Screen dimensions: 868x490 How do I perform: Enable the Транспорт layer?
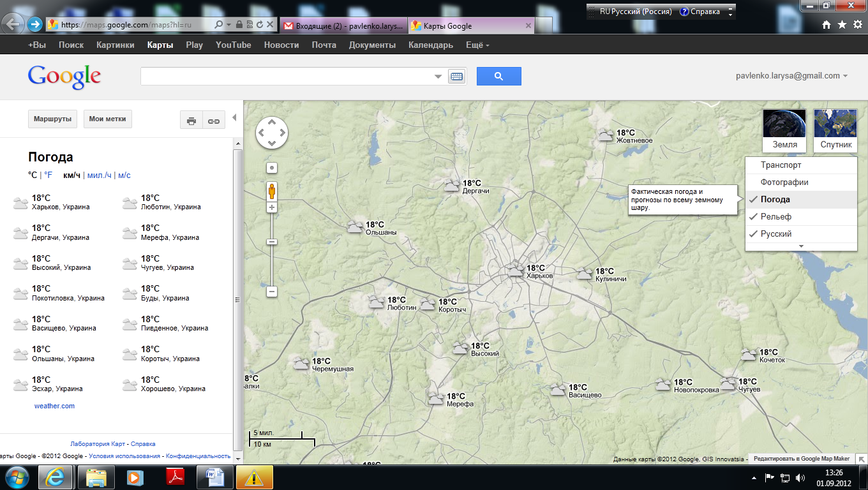[801, 165]
